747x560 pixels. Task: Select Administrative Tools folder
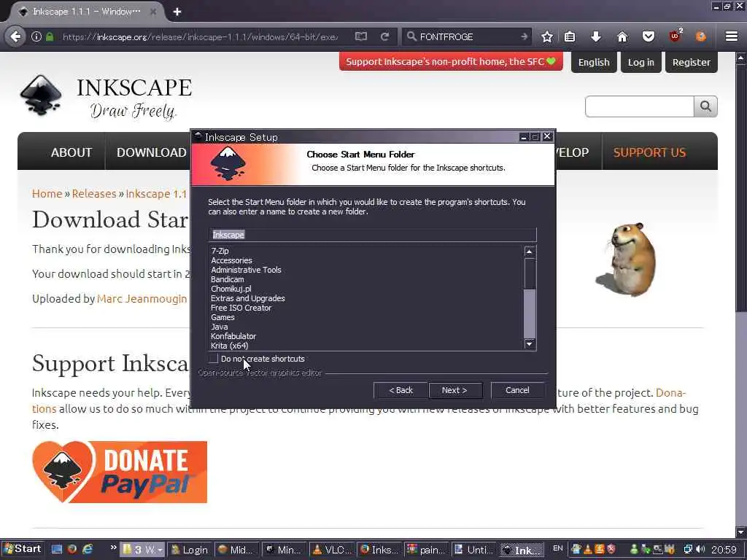pyautogui.click(x=246, y=270)
